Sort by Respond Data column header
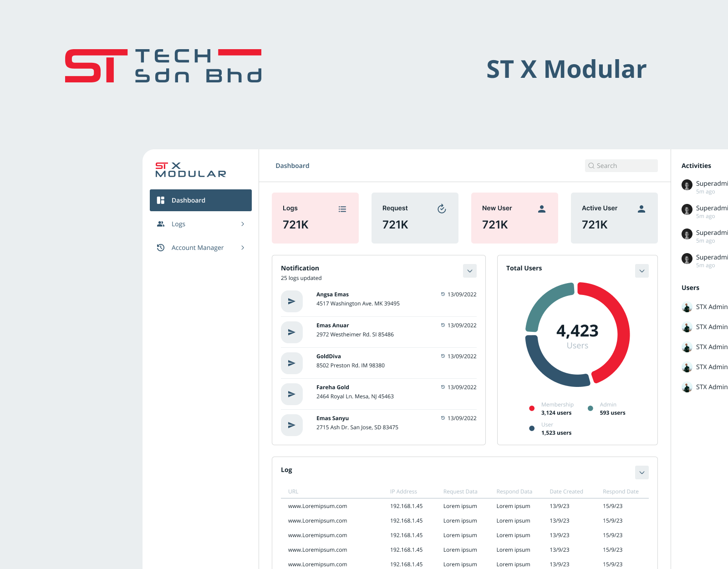This screenshot has height=569, width=728. coord(514,492)
